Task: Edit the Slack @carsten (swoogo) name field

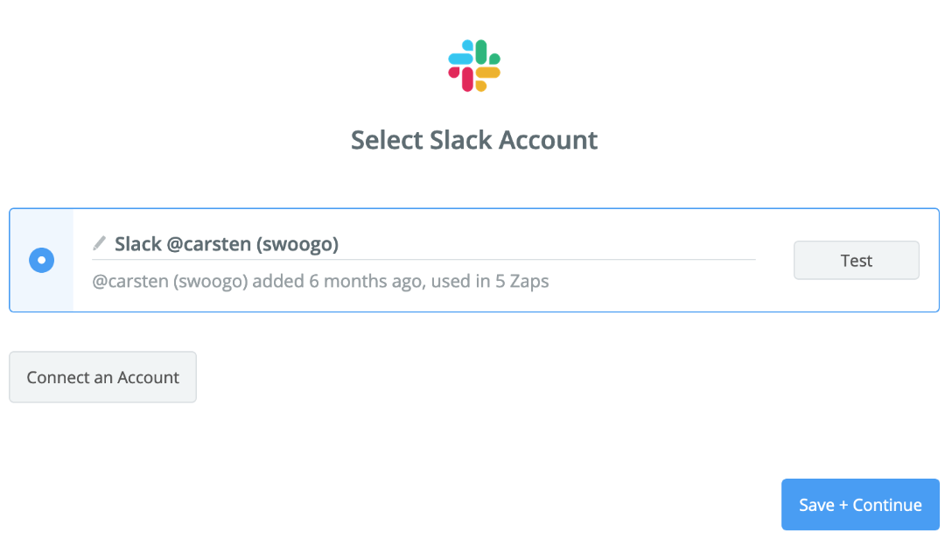Action: point(423,244)
